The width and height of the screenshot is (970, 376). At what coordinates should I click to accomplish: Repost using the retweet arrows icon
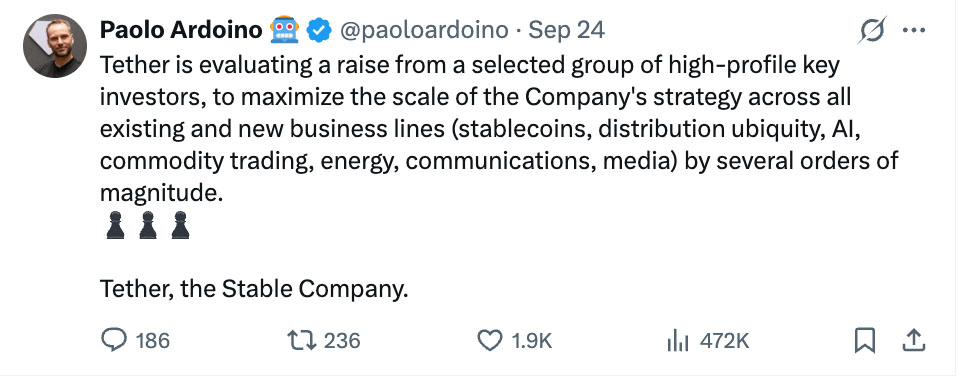302,340
